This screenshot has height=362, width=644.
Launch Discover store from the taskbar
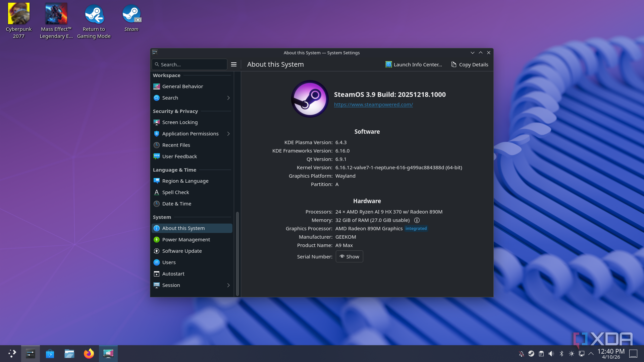(x=50, y=353)
